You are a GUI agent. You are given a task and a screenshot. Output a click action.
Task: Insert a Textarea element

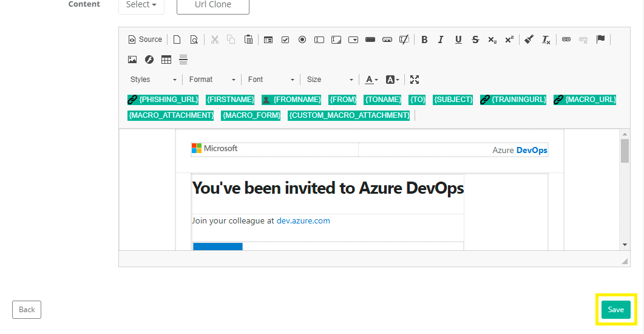coord(336,39)
